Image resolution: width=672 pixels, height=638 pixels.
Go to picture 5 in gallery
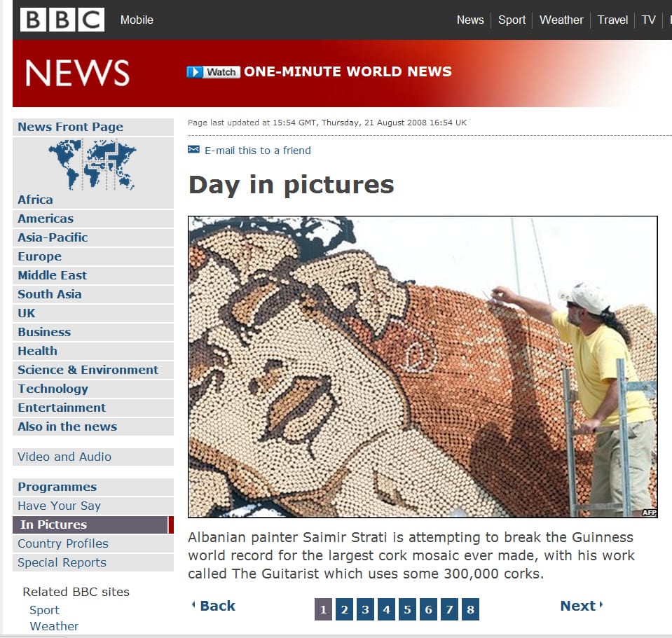407,609
